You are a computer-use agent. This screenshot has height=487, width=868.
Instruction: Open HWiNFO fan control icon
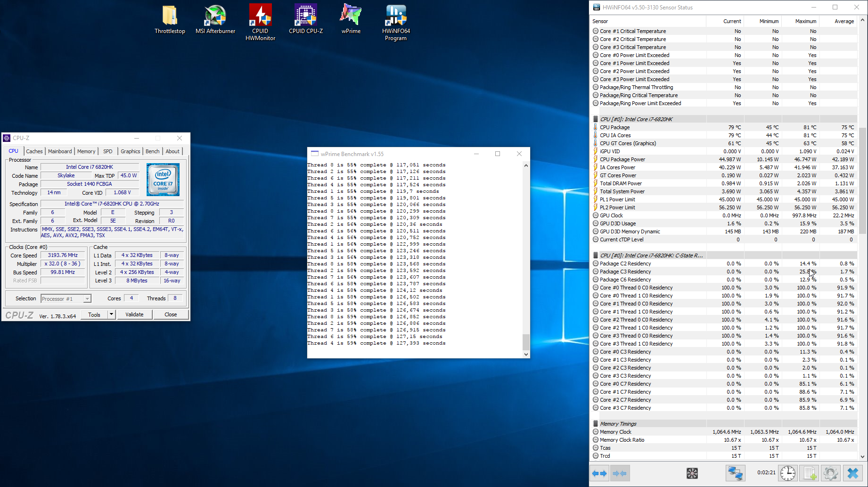coord(692,473)
